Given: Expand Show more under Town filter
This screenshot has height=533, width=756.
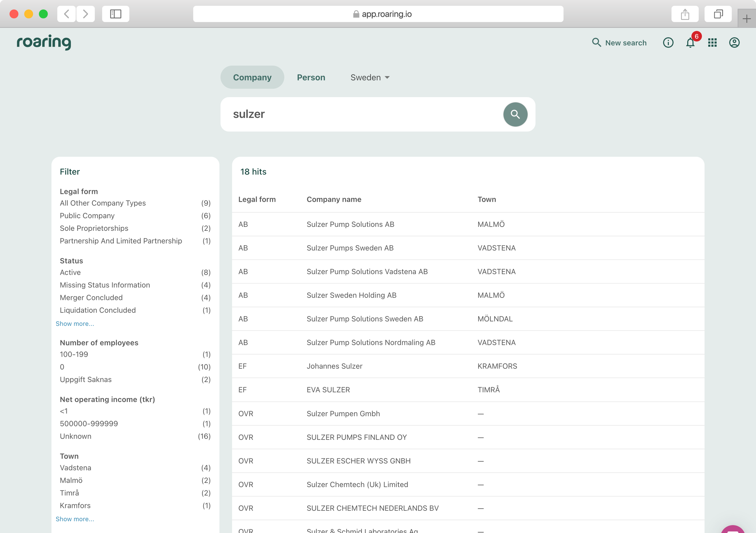Looking at the screenshot, I should point(75,518).
